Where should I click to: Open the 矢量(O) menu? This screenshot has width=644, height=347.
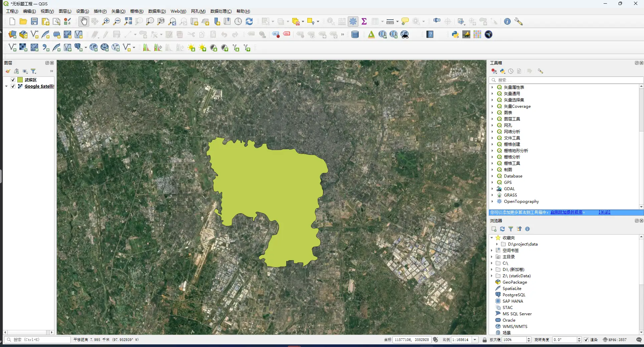pos(118,11)
